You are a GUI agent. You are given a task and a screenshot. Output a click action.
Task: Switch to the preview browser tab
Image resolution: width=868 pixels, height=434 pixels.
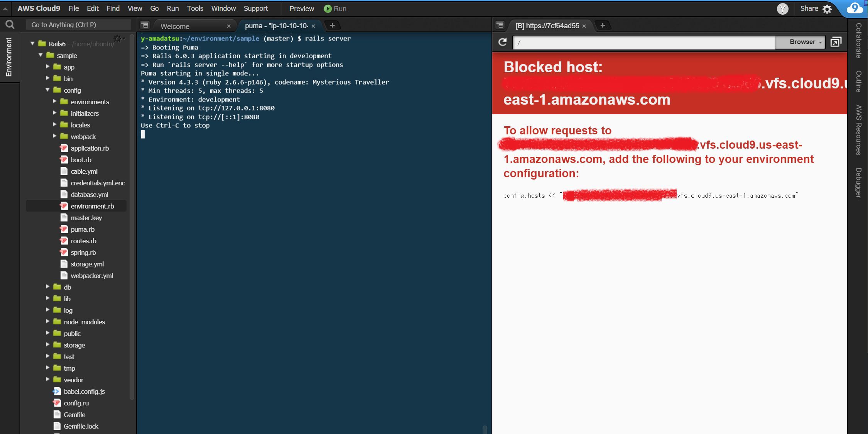point(547,26)
